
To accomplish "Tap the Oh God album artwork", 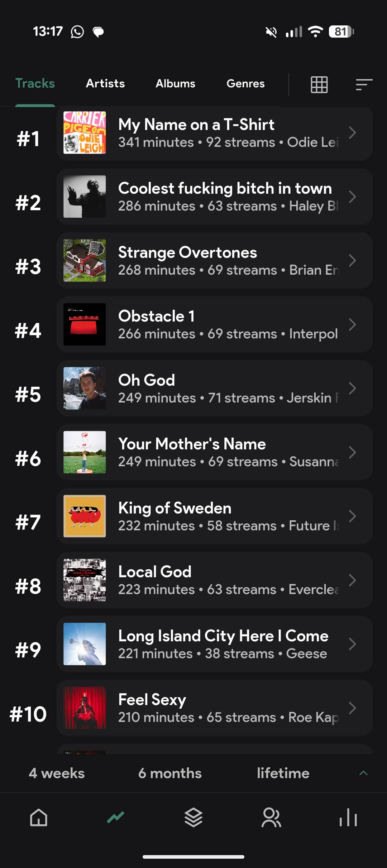I will coord(85,388).
